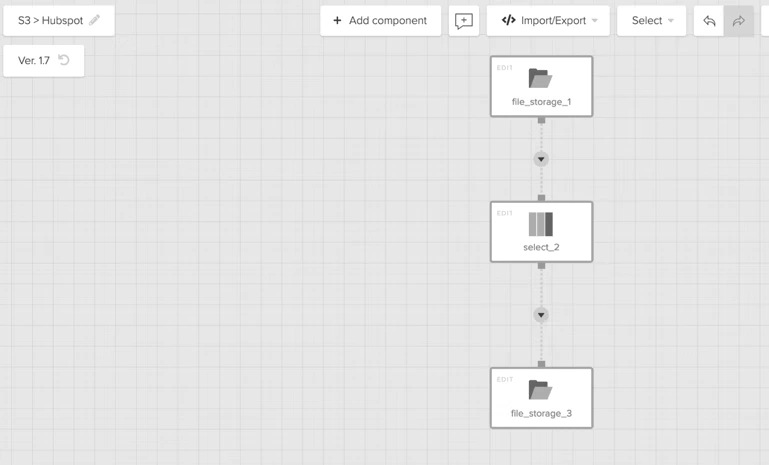
Task: Select the select_2 label
Action: pos(541,247)
